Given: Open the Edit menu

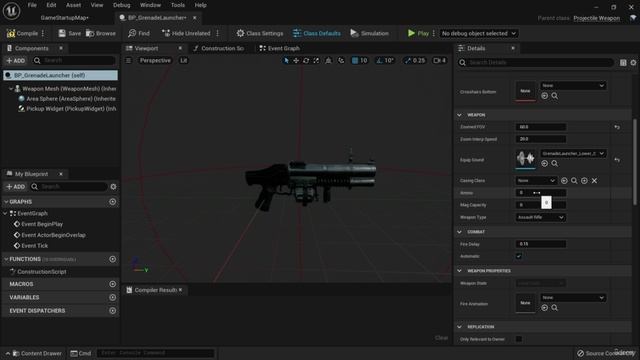Looking at the screenshot, I should coord(51,5).
